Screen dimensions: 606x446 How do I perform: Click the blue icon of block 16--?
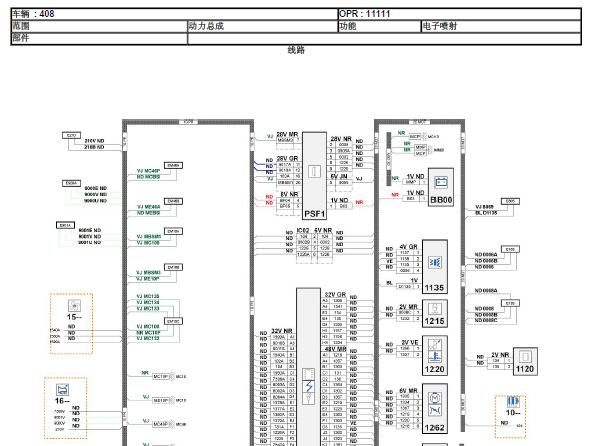click(x=62, y=389)
